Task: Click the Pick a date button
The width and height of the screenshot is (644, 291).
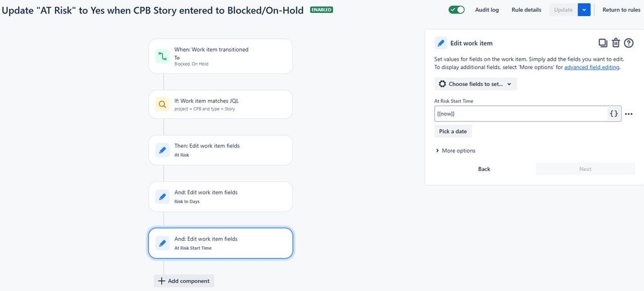Action: 453,132
